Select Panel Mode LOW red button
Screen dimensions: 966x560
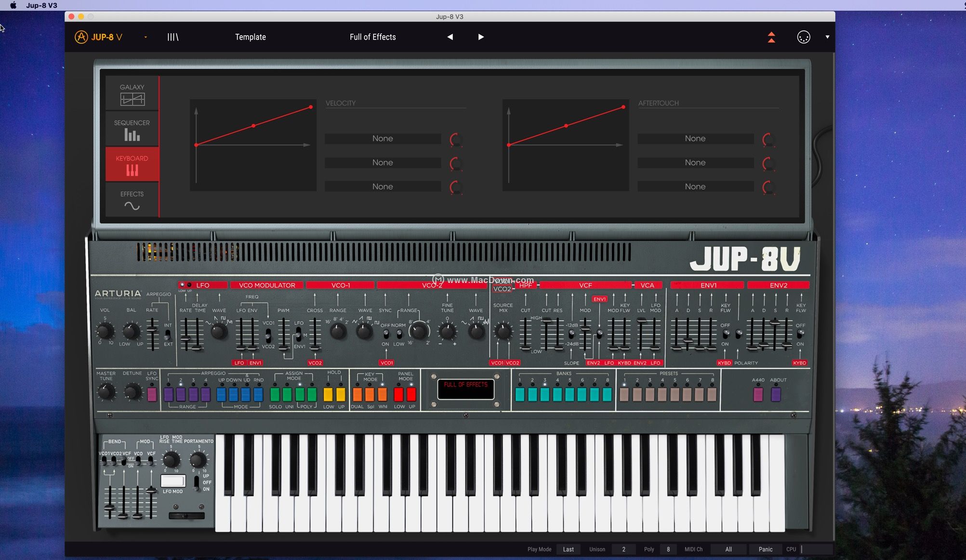tap(398, 394)
